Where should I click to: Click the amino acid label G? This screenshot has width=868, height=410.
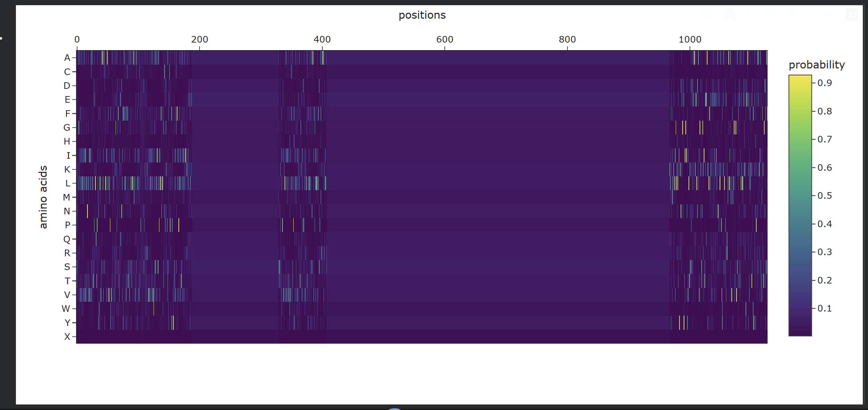click(67, 128)
